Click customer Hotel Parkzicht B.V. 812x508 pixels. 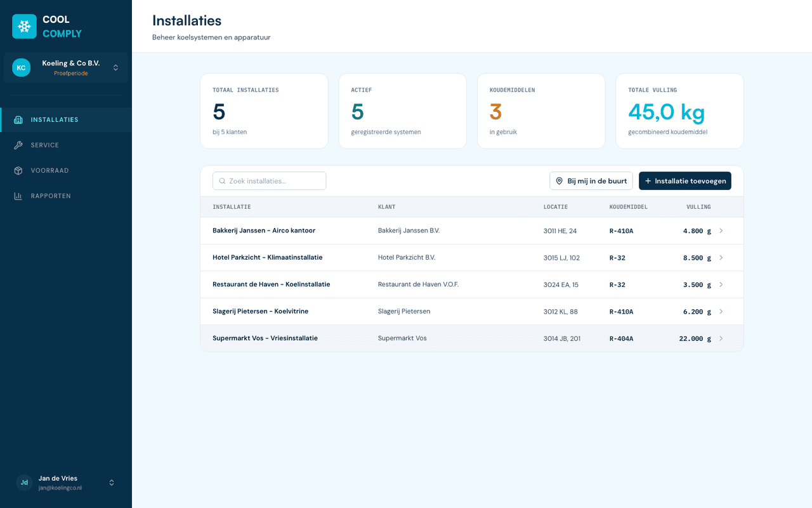(407, 258)
